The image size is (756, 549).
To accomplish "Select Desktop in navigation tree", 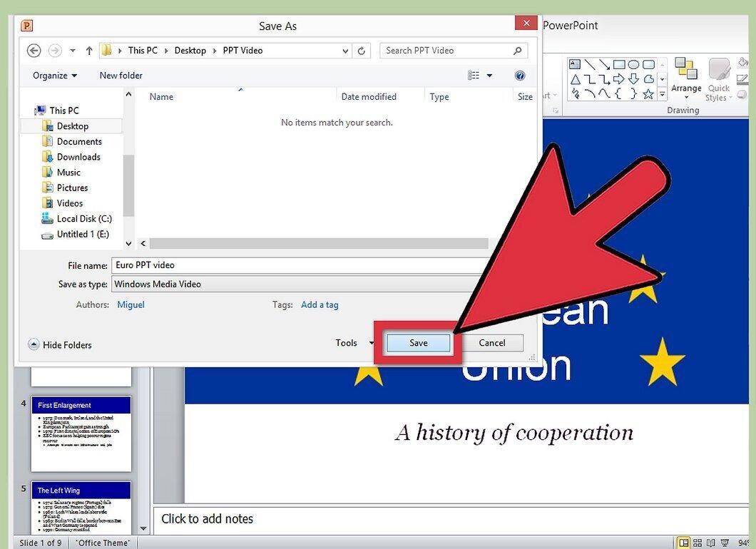I will pyautogui.click(x=65, y=125).
